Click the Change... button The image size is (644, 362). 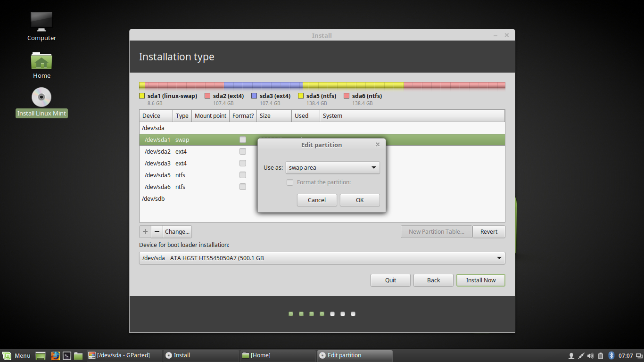[177, 231]
